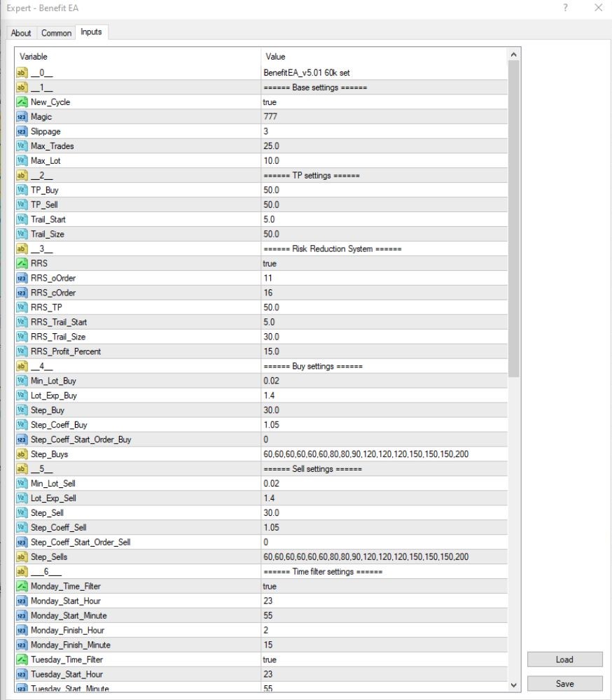Click the integer icon next to Magic
612x700 pixels.
[22, 116]
